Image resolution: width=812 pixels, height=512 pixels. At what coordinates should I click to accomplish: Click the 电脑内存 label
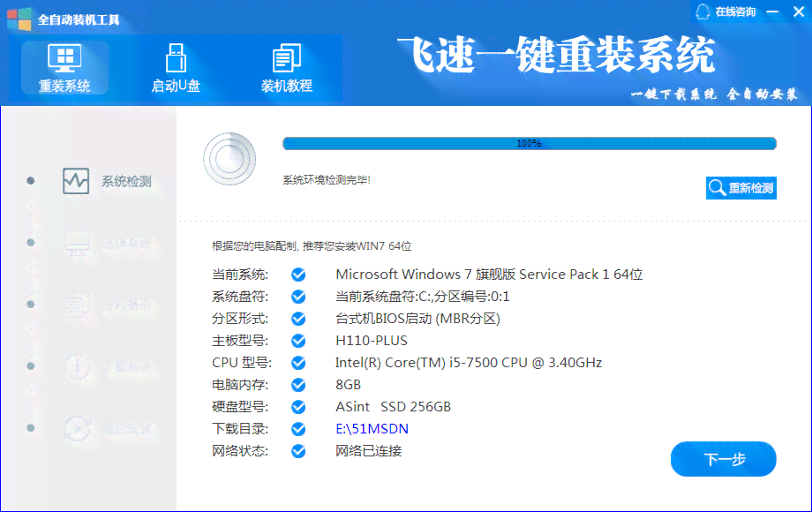[x=240, y=385]
